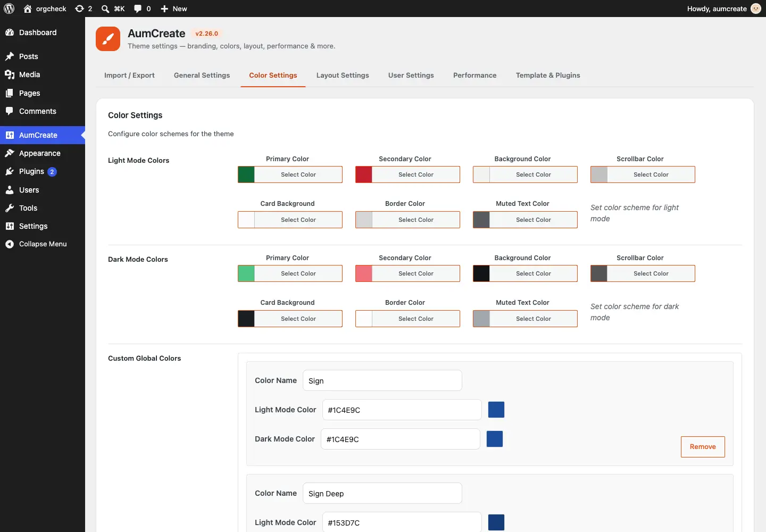Viewport: 766px width, 532px height.
Task: Collapse the admin sidebar menu
Action: 43,244
